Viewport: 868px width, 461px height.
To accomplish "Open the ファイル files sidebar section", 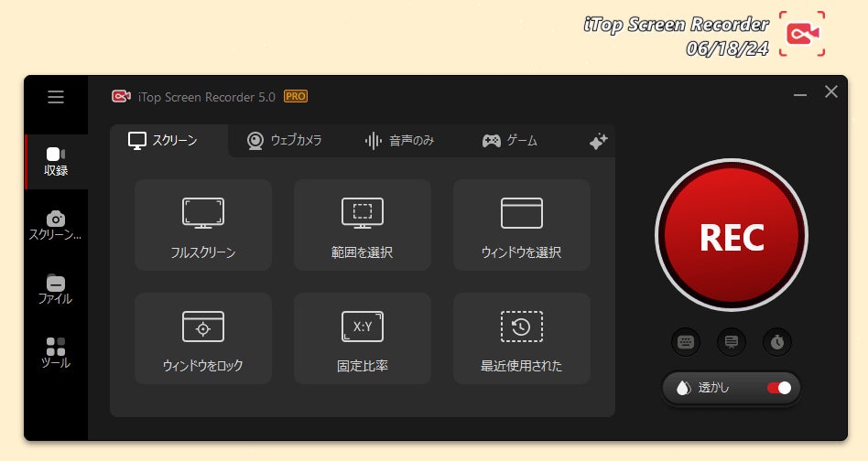I will tap(56, 290).
